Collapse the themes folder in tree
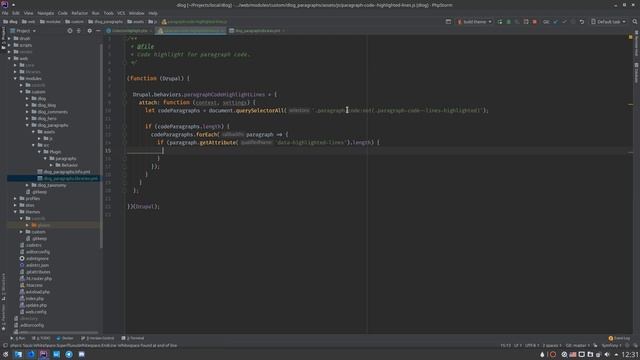The image size is (640, 360). point(16,212)
